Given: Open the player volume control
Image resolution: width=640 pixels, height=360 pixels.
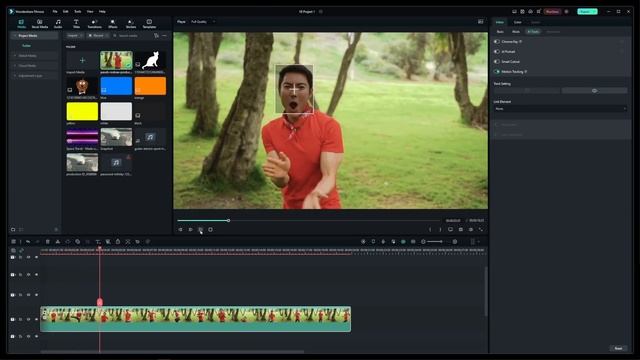Looking at the screenshot, I should [x=471, y=229].
